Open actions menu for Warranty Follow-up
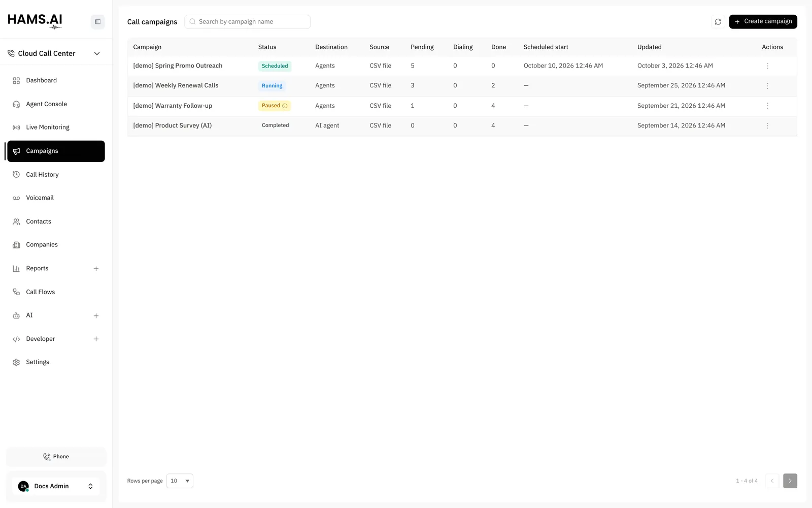This screenshot has height=508, width=812. 767,106
